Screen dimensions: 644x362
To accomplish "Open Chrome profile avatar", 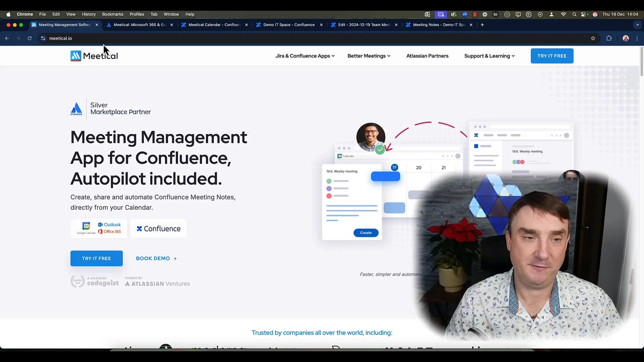I will tap(626, 38).
